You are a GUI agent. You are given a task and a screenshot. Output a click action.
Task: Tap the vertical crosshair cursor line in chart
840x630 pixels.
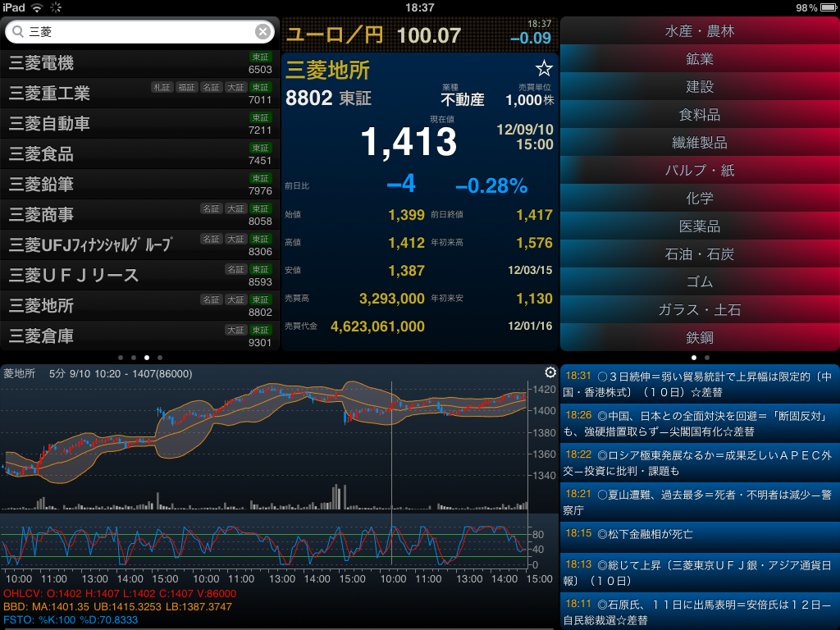coord(391,473)
